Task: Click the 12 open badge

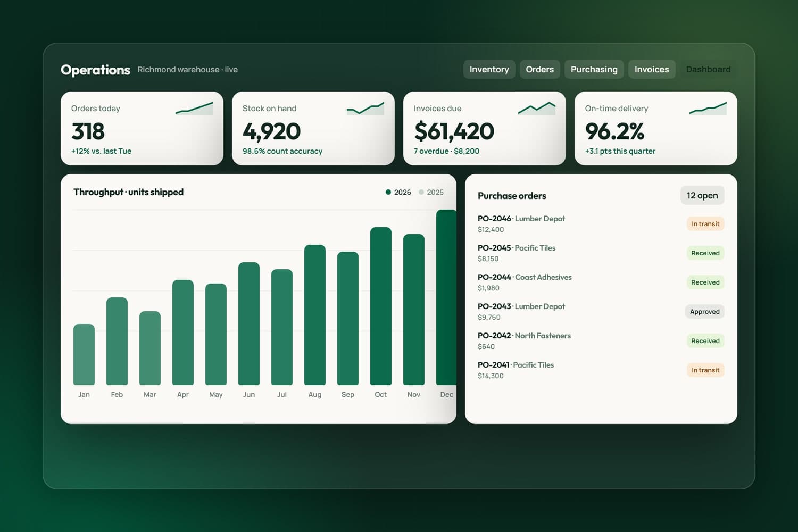Action: click(702, 195)
